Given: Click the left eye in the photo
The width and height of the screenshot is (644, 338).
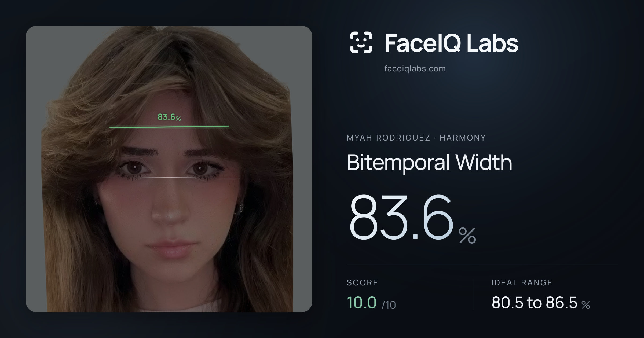Looking at the screenshot, I should tap(134, 168).
